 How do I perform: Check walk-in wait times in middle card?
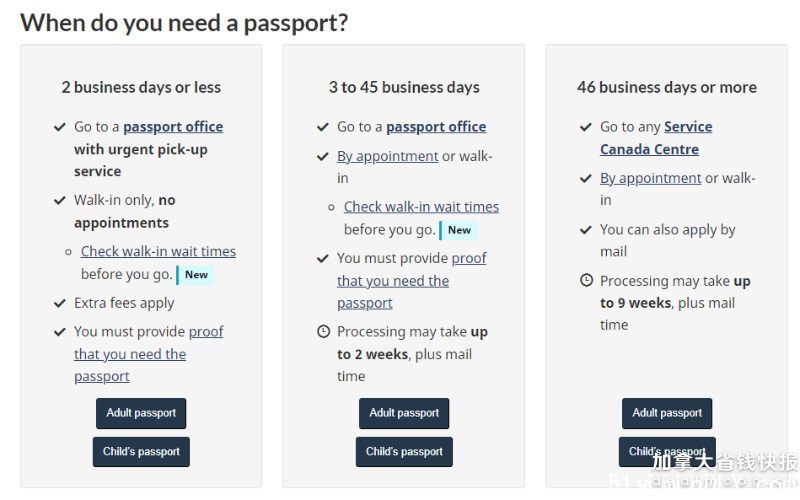421,207
